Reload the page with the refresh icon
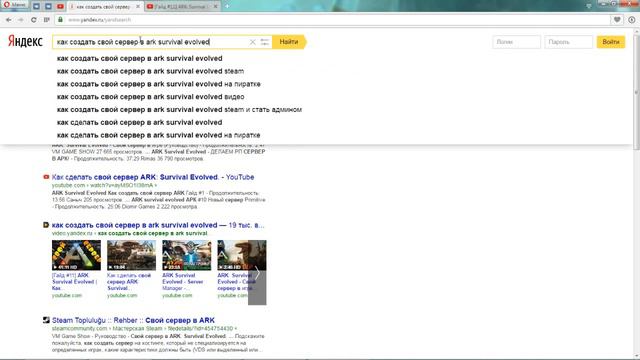640x360 pixels. point(33,20)
